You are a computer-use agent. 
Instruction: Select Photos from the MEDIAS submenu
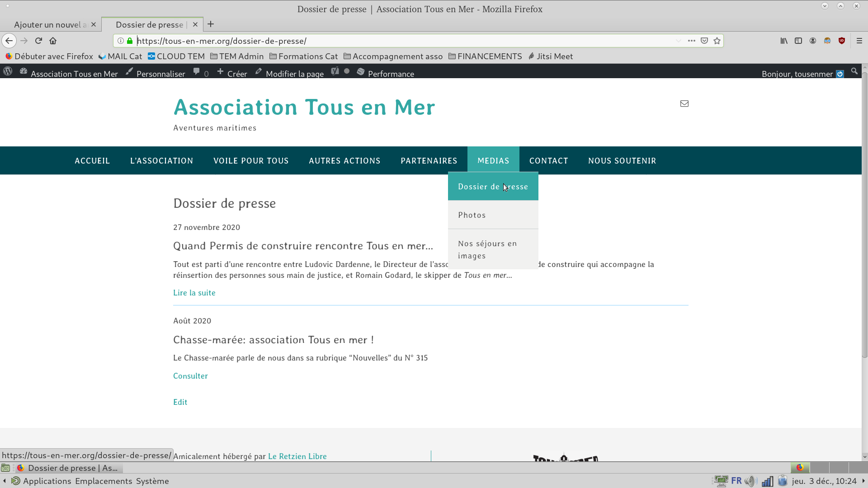472,215
